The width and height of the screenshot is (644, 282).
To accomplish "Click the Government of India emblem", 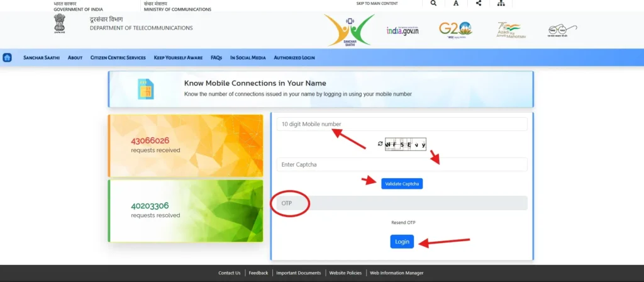I will (59, 23).
